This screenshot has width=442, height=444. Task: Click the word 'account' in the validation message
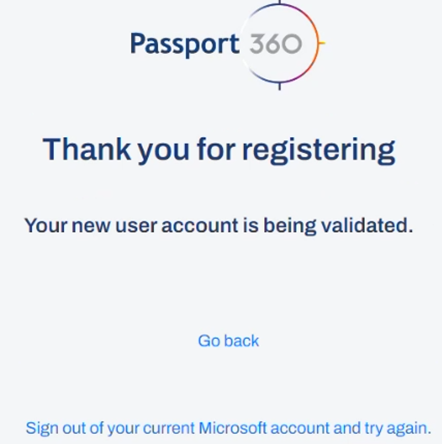click(x=200, y=226)
